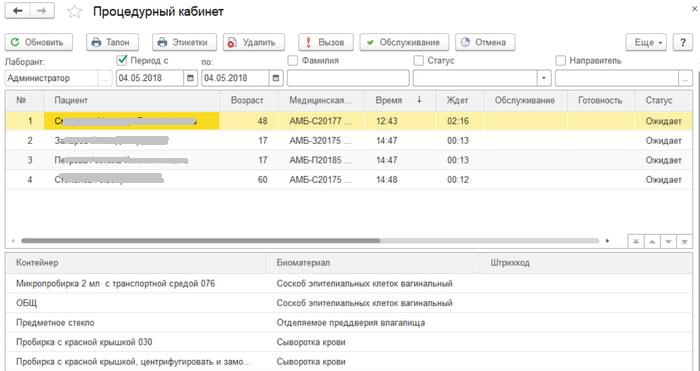Uncheck the Период с checkbox
The image size is (700, 371).
coord(121,60)
